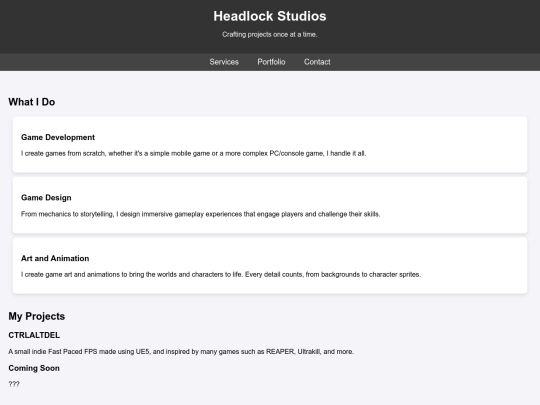The height and width of the screenshot is (405, 540).
Task: Click the Art and Animation heading
Action: 55,258
